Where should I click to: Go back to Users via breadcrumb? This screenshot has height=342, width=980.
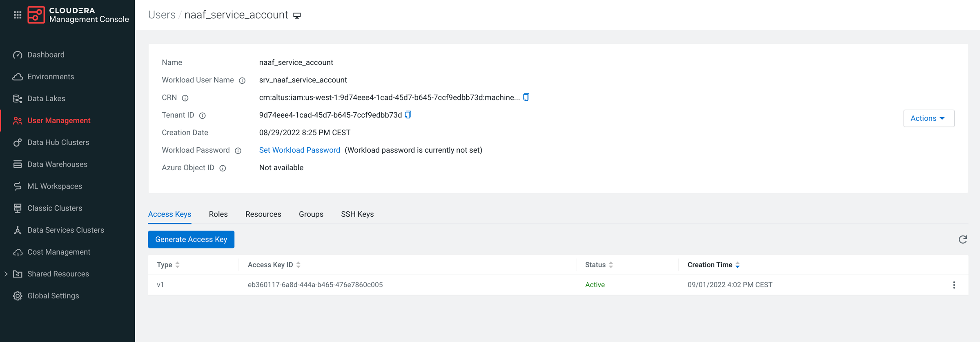click(x=162, y=15)
